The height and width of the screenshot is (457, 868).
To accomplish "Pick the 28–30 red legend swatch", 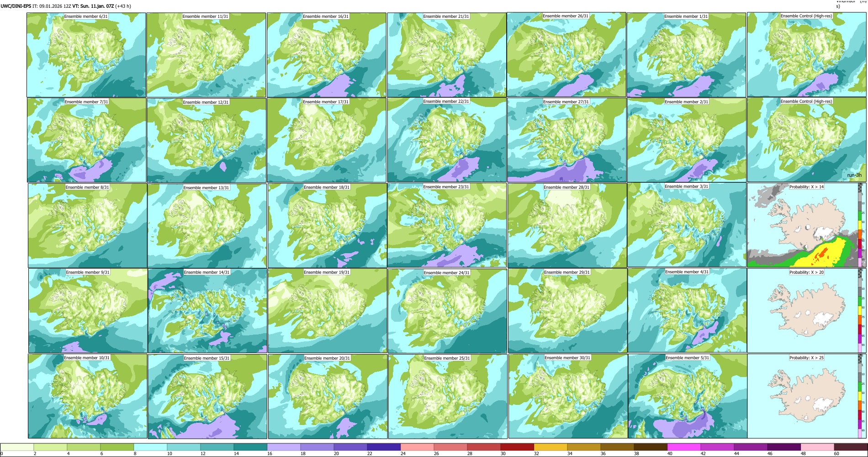I will pyautogui.click(x=484, y=447).
